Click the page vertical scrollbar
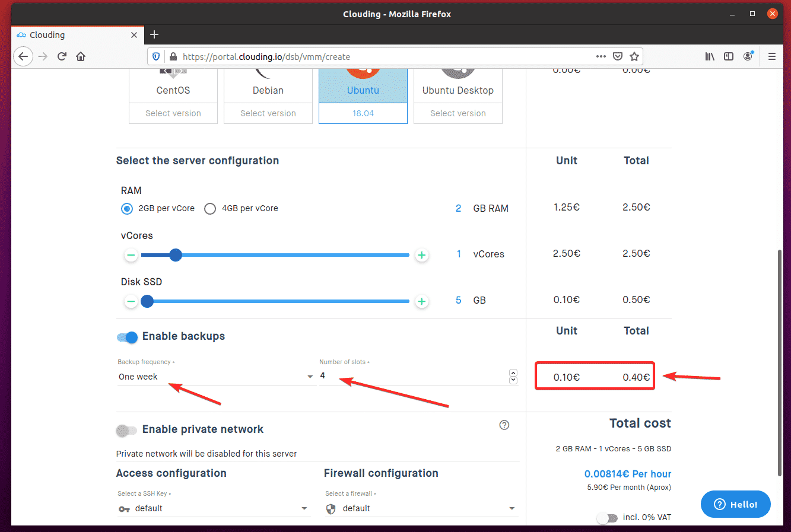This screenshot has width=791, height=532. click(779, 362)
